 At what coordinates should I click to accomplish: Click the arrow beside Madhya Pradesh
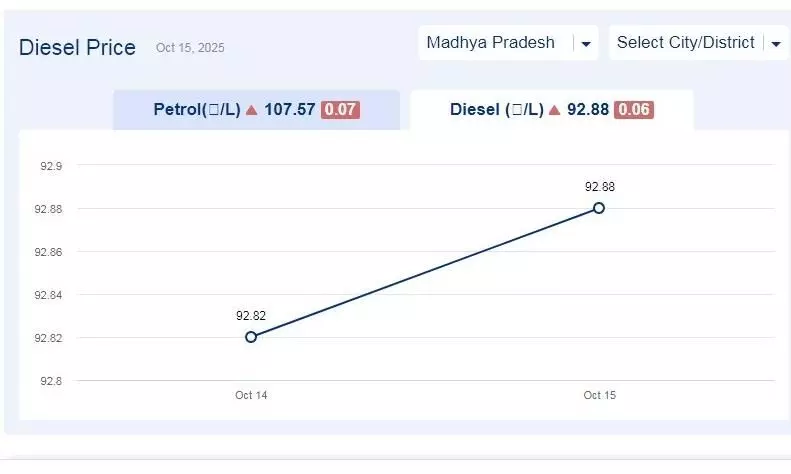coord(586,44)
